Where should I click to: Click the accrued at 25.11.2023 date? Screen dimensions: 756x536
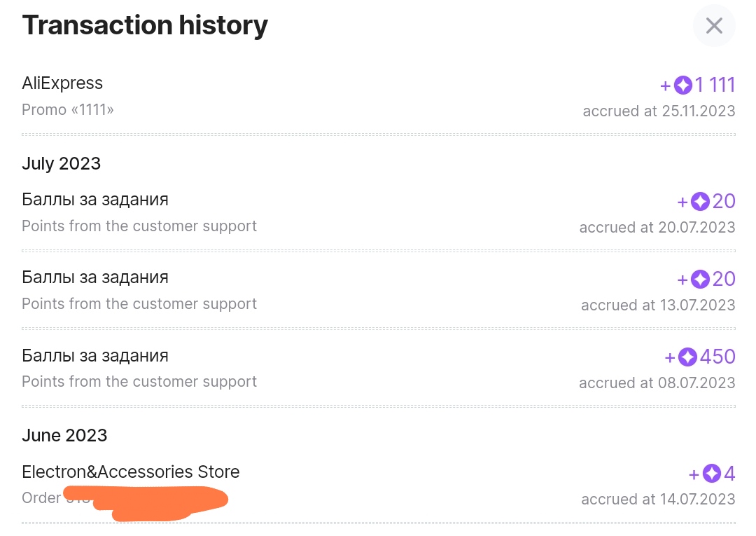point(659,111)
